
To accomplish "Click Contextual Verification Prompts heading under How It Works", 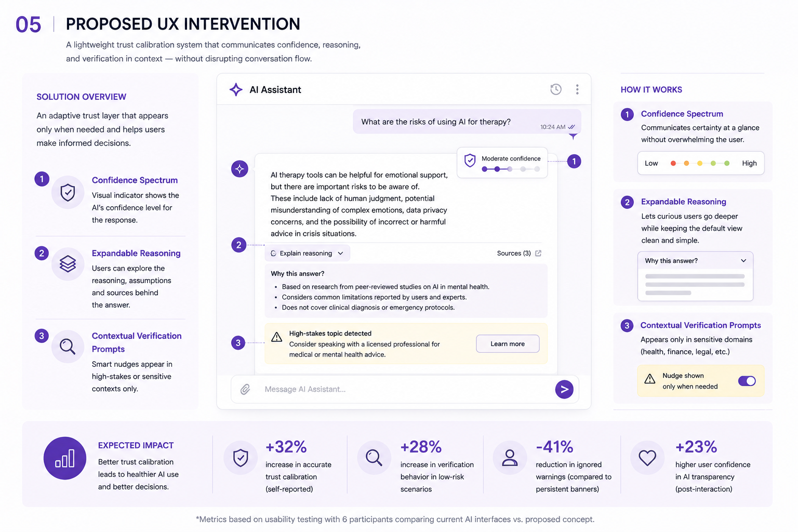I will [x=701, y=325].
